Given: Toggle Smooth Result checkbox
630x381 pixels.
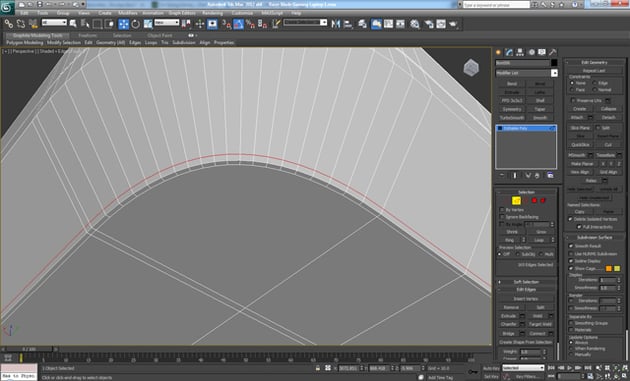Looking at the screenshot, I should [571, 246].
